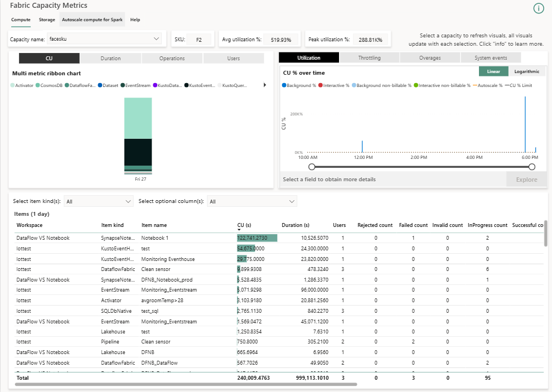Image resolution: width=552 pixels, height=392 pixels.
Task: Sort by Duration (s) column header
Action: [x=296, y=225]
